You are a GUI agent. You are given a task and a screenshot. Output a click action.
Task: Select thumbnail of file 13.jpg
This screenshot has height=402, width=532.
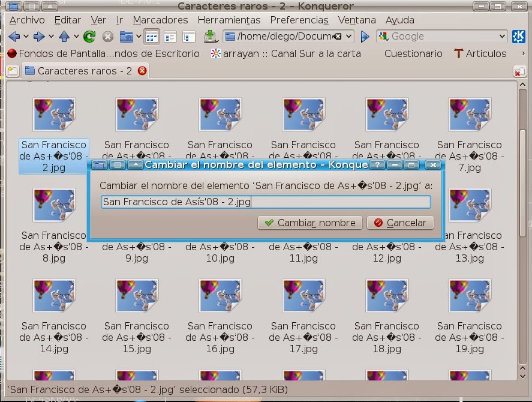tap(470, 205)
